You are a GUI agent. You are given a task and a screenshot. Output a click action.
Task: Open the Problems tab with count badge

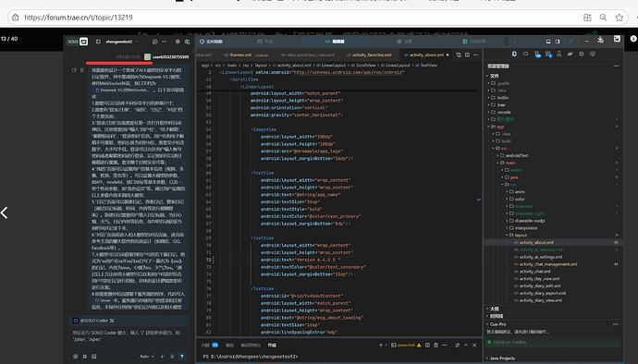(x=210, y=345)
